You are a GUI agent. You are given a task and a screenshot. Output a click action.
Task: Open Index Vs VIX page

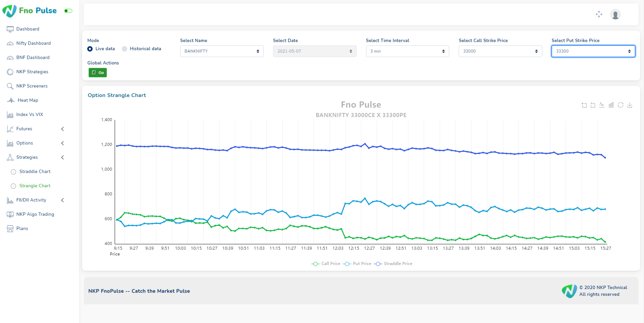point(30,115)
